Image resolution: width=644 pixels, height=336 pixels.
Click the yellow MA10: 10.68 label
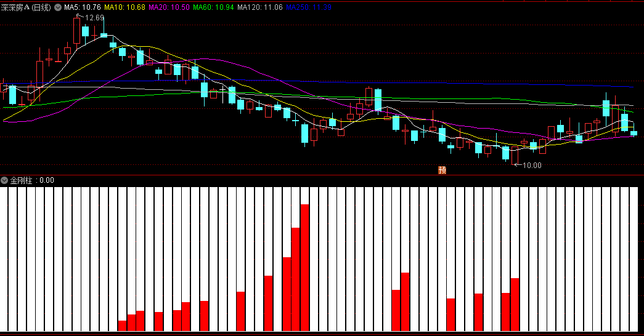pyautogui.click(x=125, y=7)
